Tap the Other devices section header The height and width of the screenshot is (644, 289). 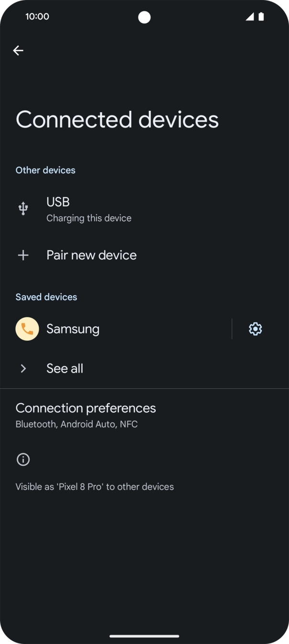(45, 170)
